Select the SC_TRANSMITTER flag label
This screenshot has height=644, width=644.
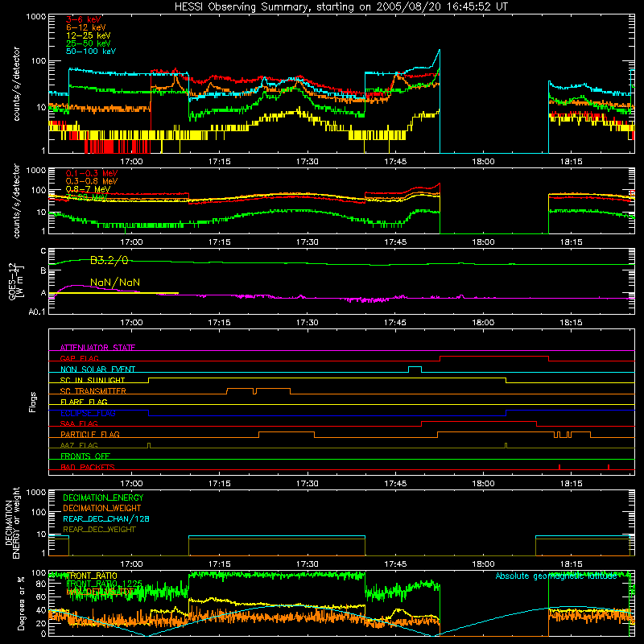(93, 391)
